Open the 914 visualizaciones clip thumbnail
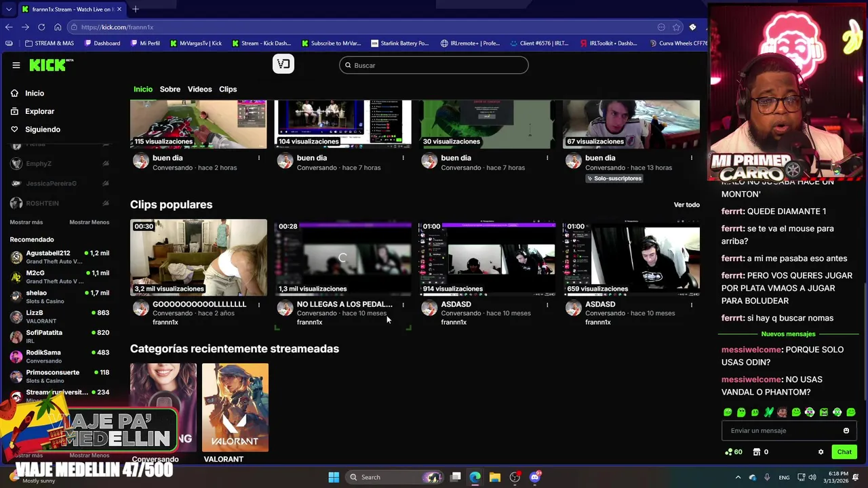 [487, 258]
